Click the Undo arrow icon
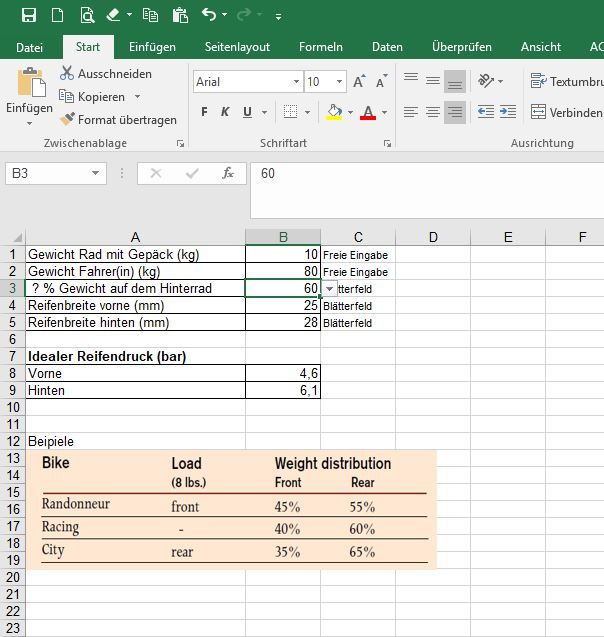The image size is (604, 637). pos(208,15)
